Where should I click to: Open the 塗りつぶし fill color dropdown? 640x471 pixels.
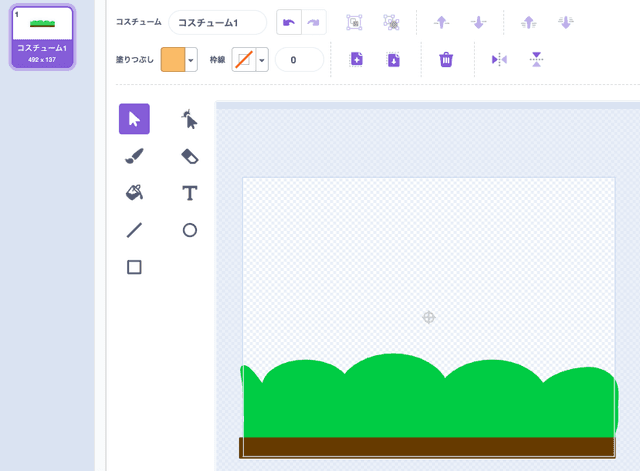point(191,60)
